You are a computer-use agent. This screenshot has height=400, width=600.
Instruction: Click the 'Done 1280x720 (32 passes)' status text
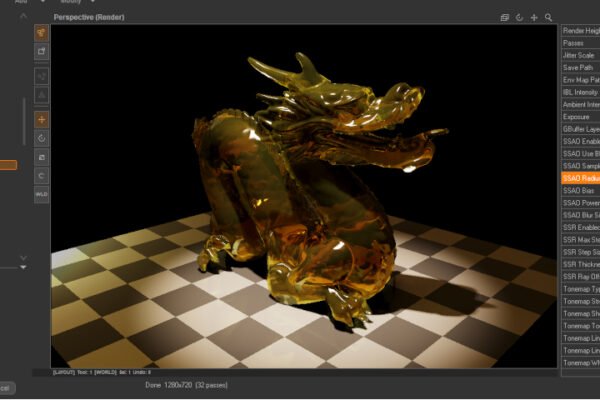[186, 385]
